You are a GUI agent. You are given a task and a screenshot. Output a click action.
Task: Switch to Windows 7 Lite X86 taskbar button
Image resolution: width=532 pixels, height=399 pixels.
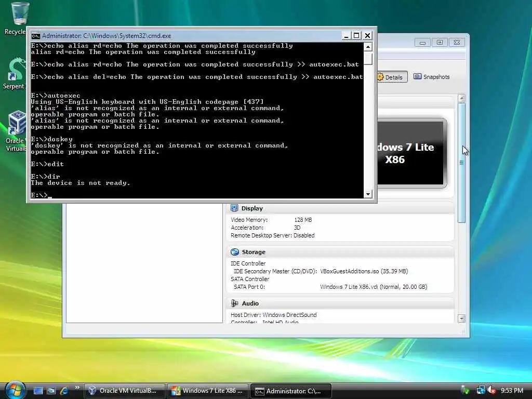207,391
